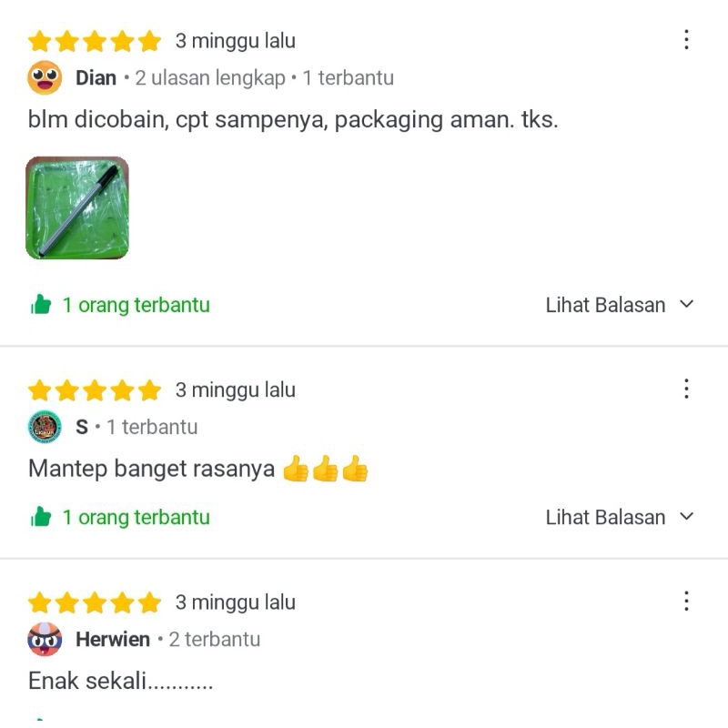
Task: Open the three-dot menu on S's review
Action: pyautogui.click(x=686, y=389)
